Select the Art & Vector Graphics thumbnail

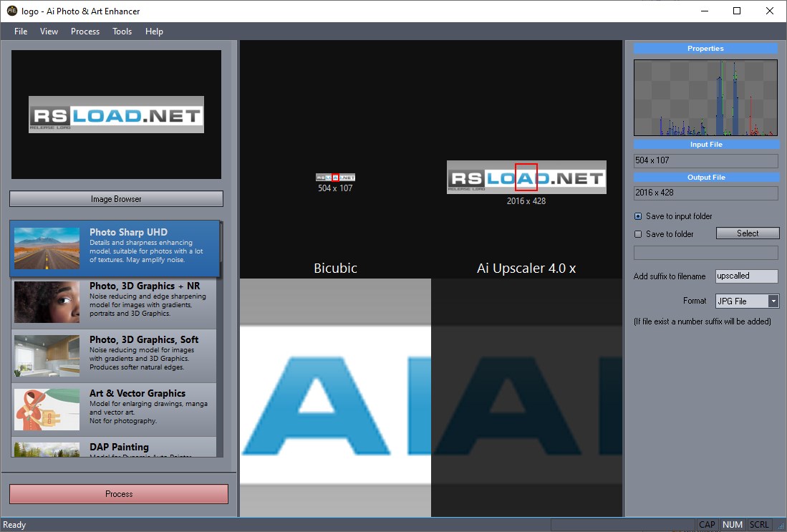(47, 409)
